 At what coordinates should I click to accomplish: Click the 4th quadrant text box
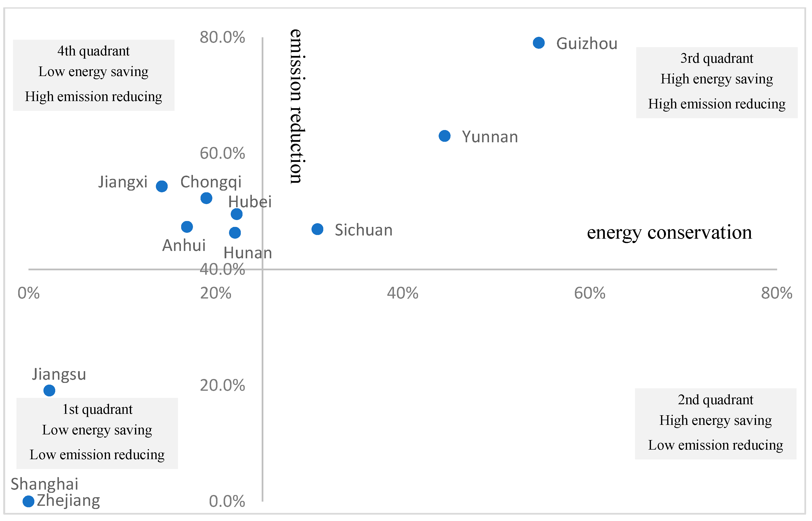point(94,75)
